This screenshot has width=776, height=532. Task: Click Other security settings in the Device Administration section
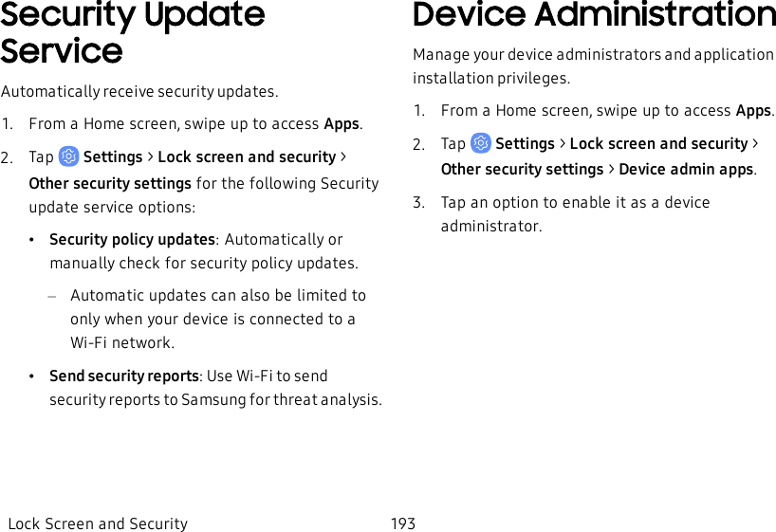[x=522, y=171]
